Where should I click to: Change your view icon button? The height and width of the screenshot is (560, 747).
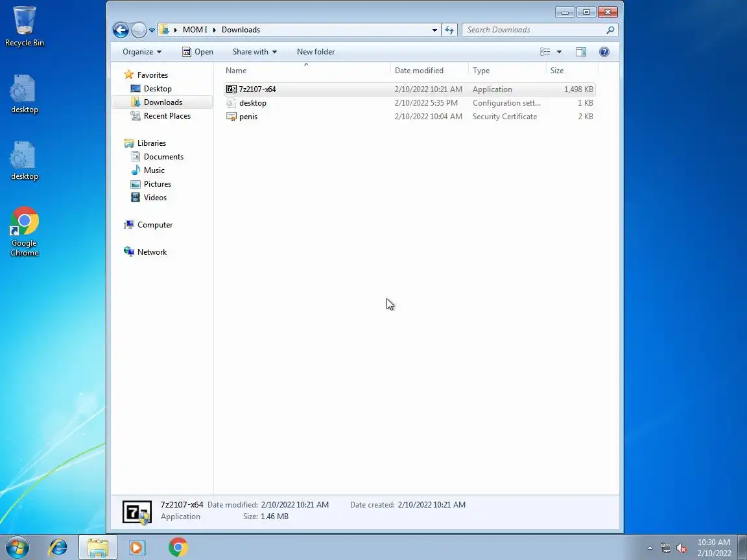click(x=545, y=52)
